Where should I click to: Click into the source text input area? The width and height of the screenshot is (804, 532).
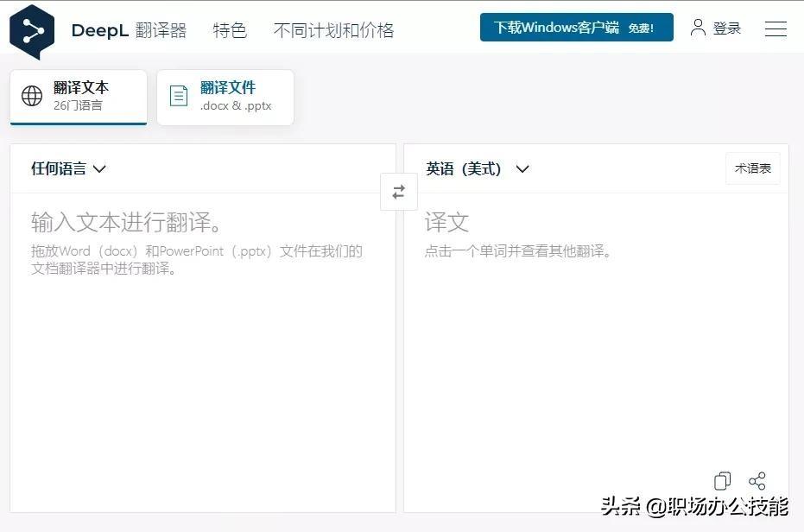[x=203, y=352]
